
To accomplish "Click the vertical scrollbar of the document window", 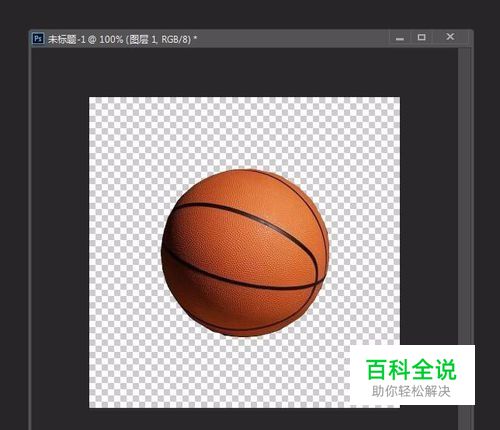I will 464,233.
